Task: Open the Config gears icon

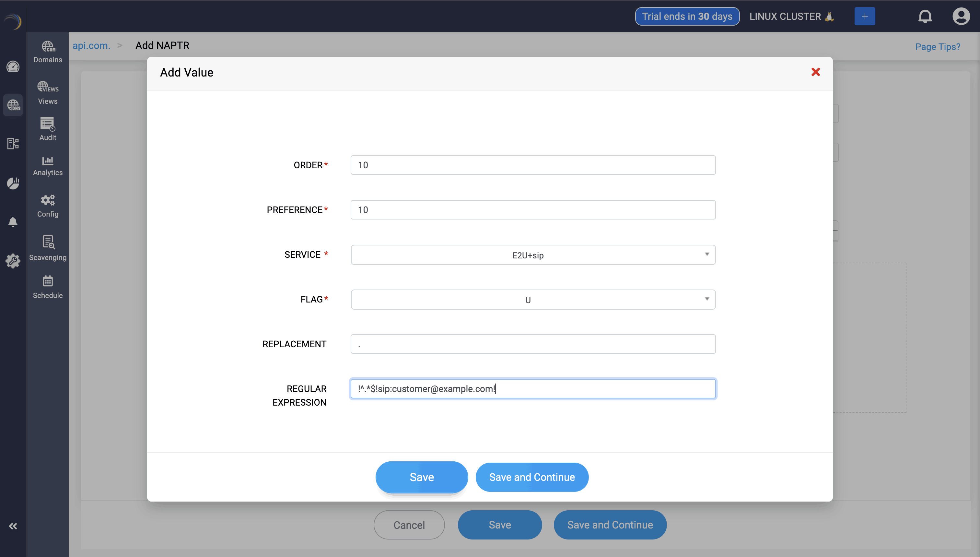Action: [47, 206]
